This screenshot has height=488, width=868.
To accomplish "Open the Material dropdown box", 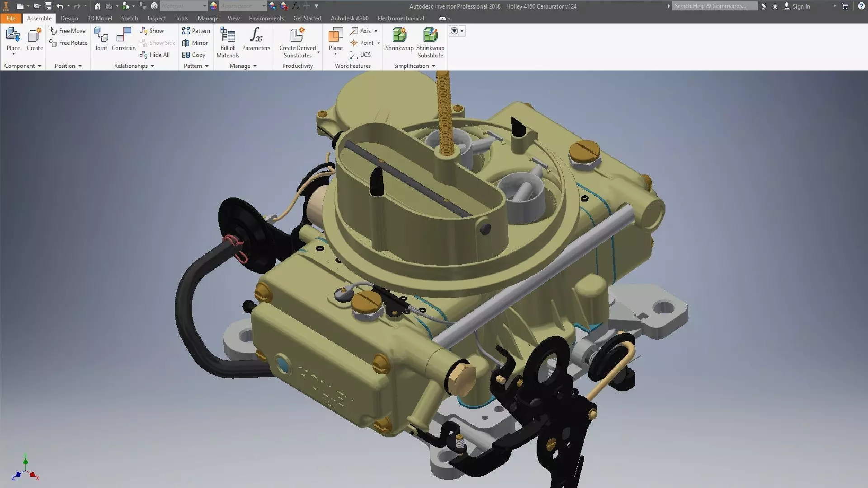I will (184, 6).
